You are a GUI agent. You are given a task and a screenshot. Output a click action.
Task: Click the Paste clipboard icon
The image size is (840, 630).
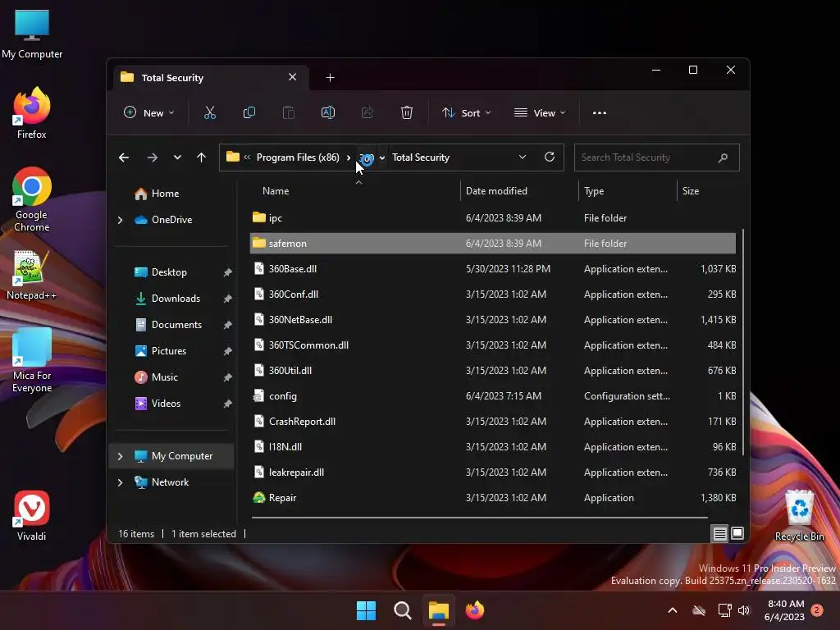click(288, 113)
